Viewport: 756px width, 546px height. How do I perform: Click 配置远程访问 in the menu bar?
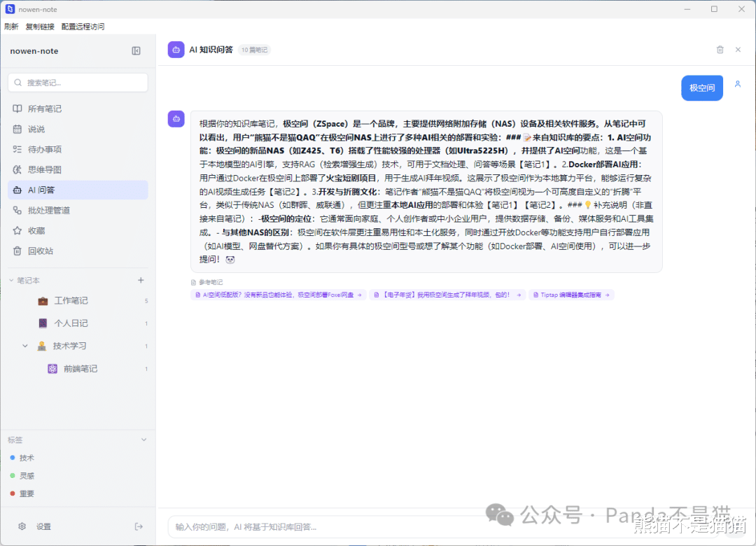pos(83,27)
